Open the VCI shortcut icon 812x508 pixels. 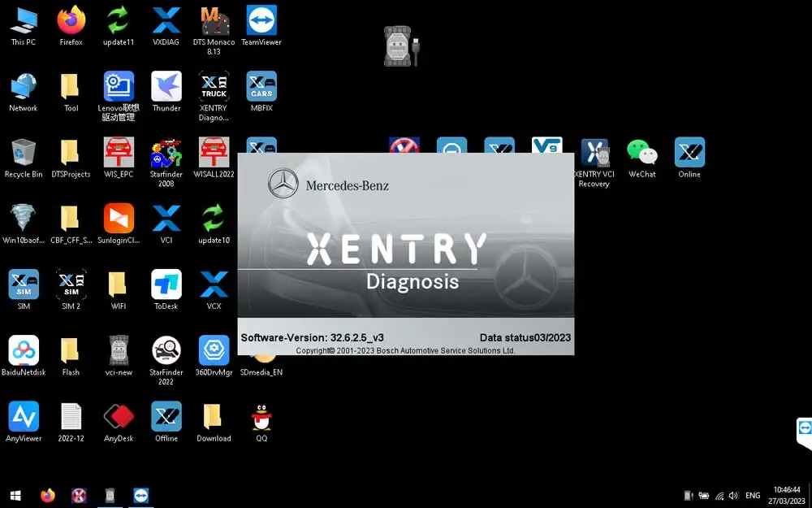coord(166,224)
